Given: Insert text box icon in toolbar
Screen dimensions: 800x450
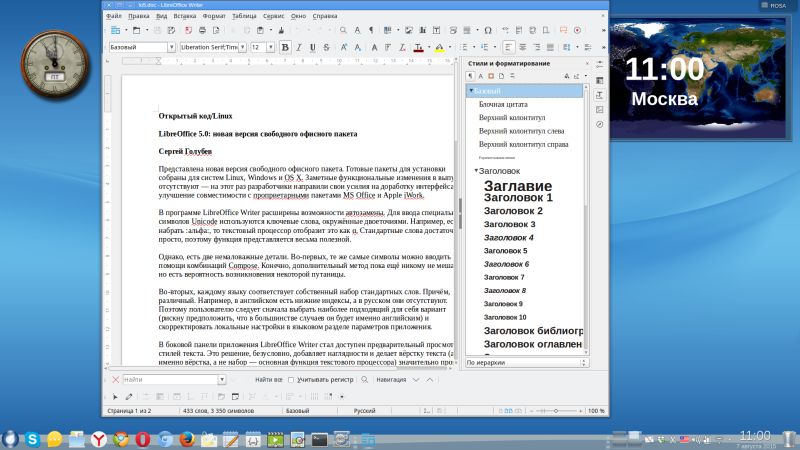Looking at the screenshot, I should click(x=436, y=31).
